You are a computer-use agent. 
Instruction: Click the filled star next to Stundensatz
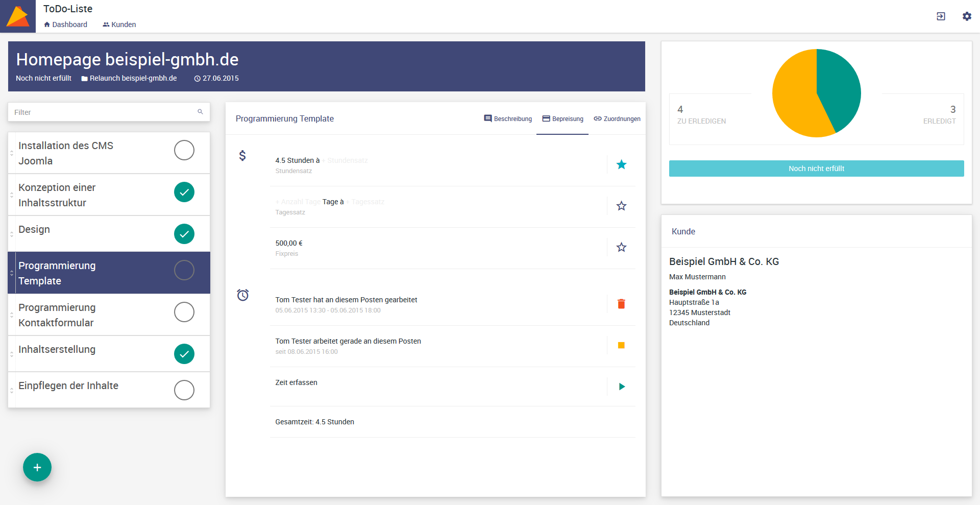[x=621, y=164]
